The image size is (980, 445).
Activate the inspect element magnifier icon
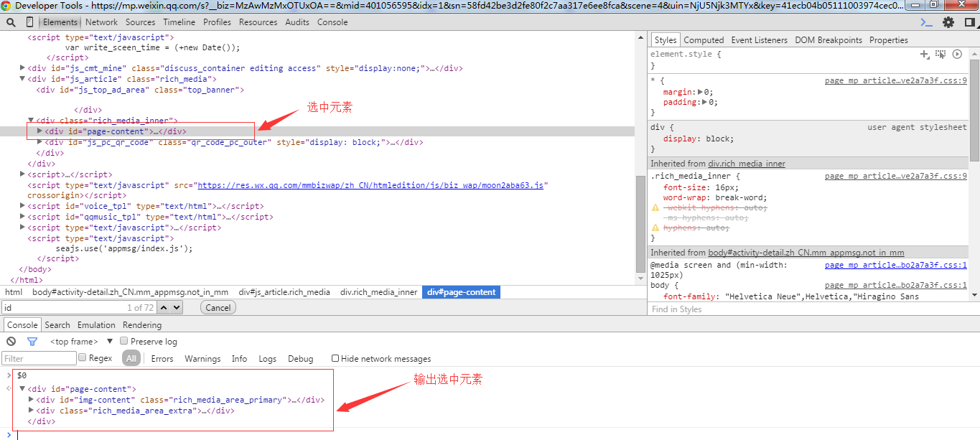pyautogui.click(x=10, y=22)
